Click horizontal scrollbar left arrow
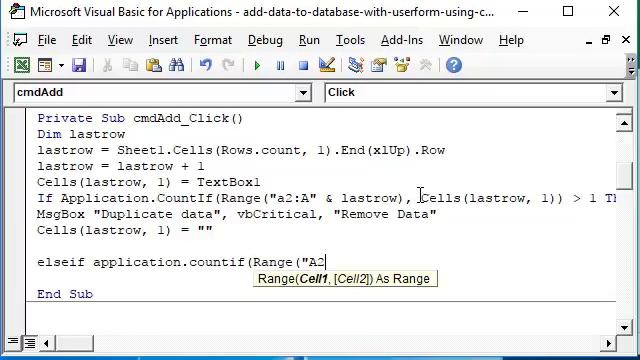The image size is (640, 360). click(x=46, y=343)
